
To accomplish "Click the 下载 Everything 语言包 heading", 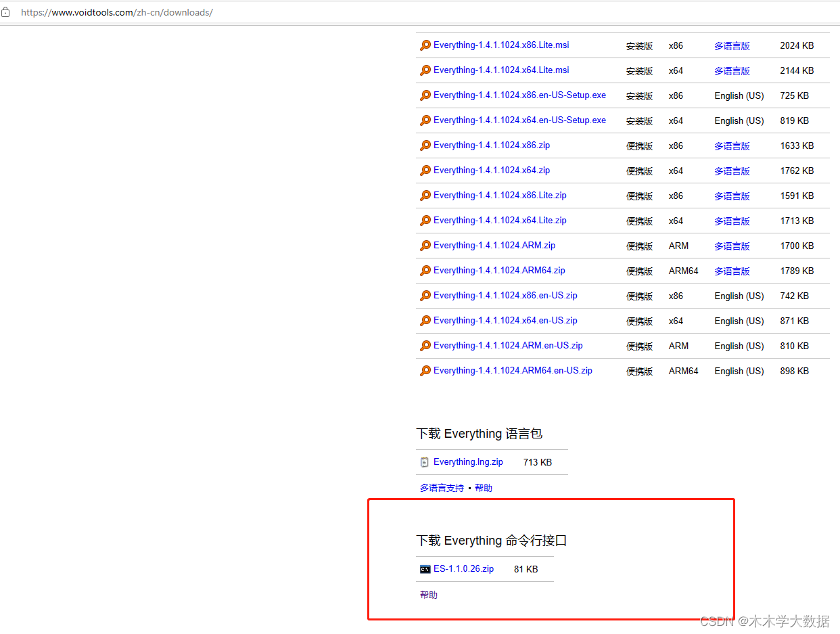I will click(x=480, y=434).
